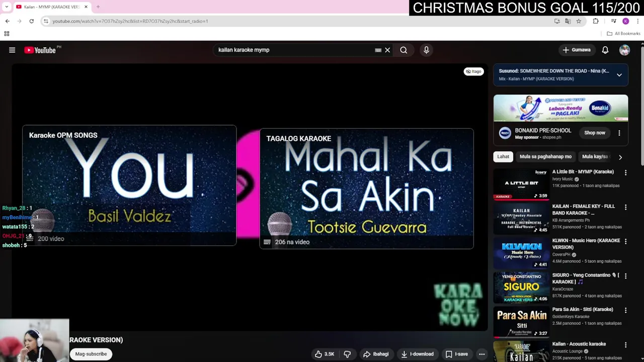Open A Little Bit MYMP karaoke thumbnail
Viewport: 644px width, 362px height.
pos(521,184)
